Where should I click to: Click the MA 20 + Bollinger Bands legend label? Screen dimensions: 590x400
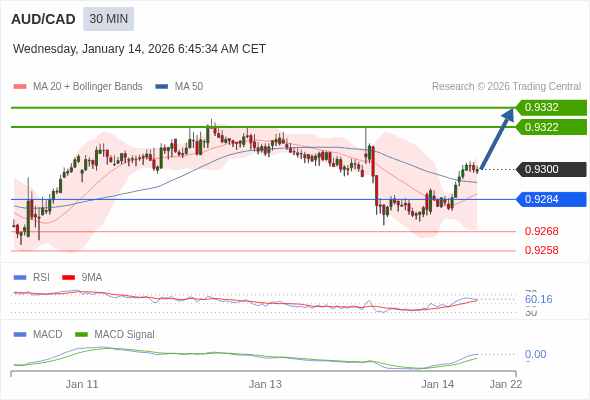click(x=88, y=87)
